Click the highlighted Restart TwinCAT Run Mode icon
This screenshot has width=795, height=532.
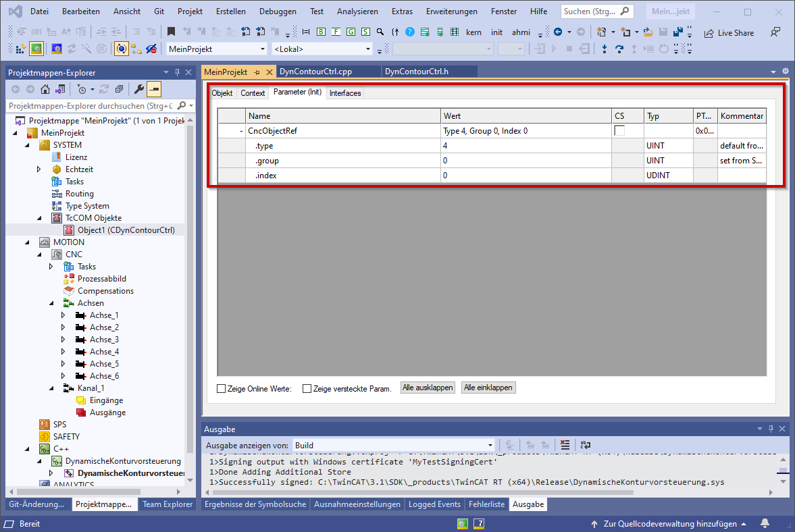[x=36, y=49]
